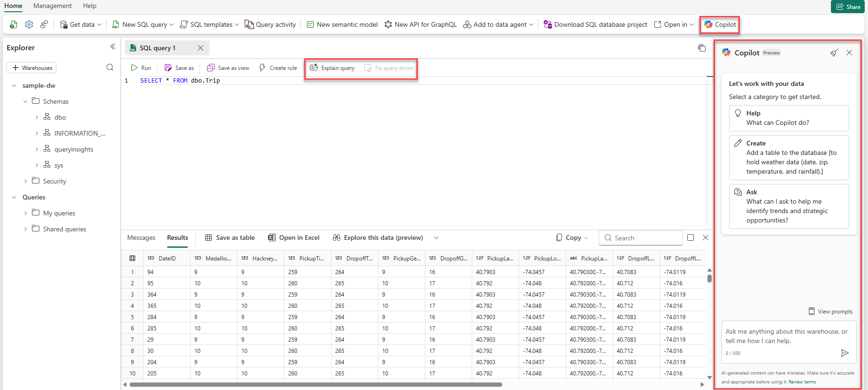
Task: Click the connection icon next to the settings gear
Action: [44, 24]
